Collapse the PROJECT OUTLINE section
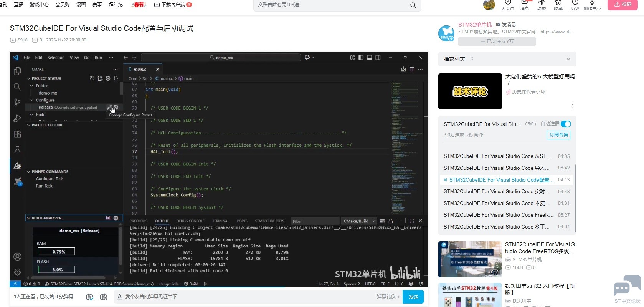644x307 pixels. (28, 125)
